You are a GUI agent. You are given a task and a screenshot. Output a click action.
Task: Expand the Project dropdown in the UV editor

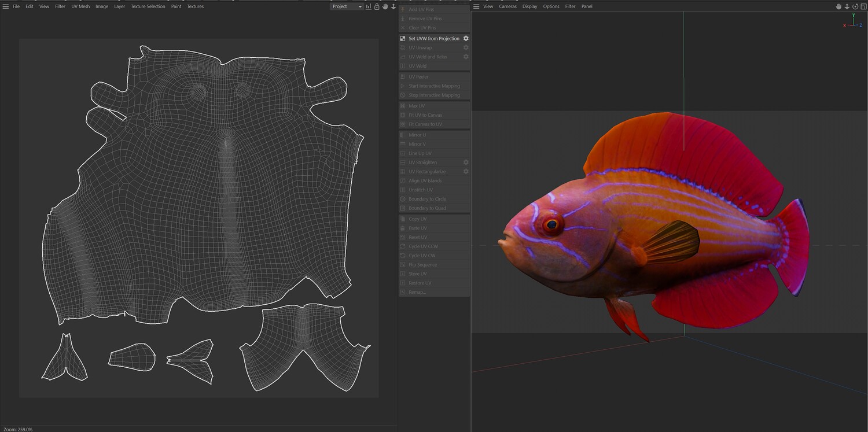point(347,6)
